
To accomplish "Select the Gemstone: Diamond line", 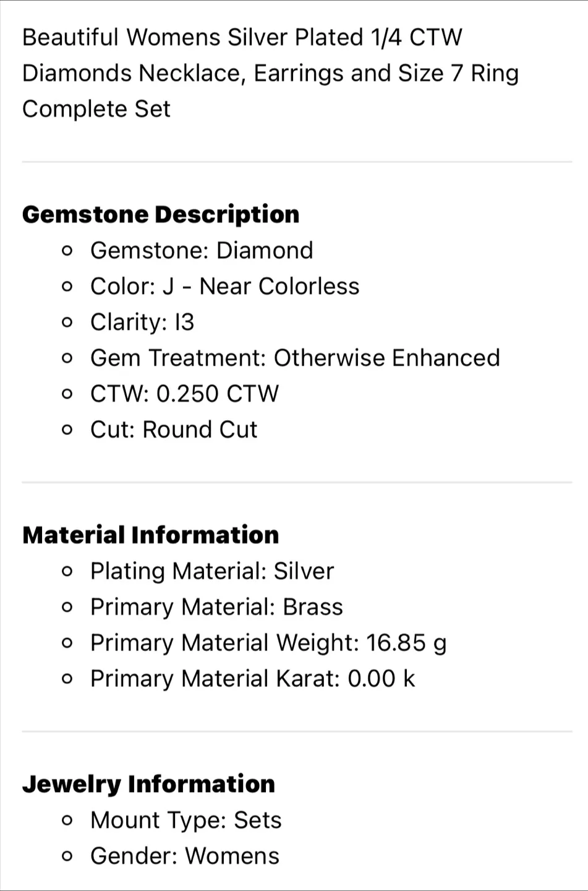I will (202, 251).
